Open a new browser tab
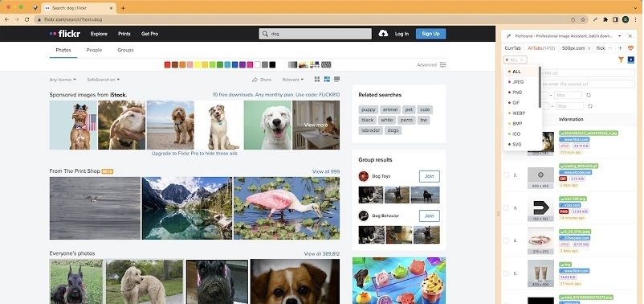644x304 pixels. (x=123, y=8)
